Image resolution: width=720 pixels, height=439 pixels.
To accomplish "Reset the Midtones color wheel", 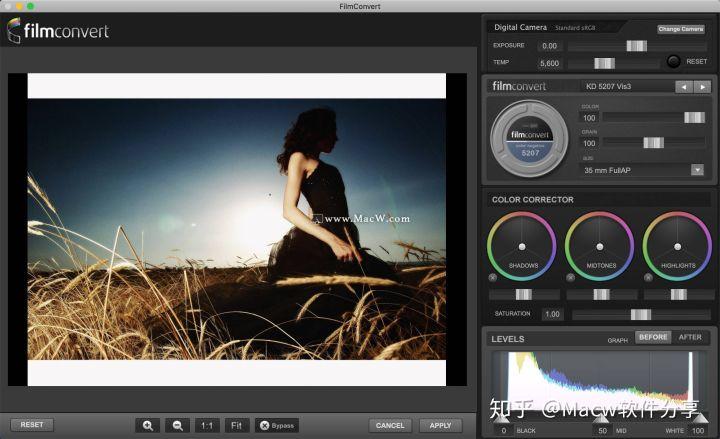I will coord(571,277).
